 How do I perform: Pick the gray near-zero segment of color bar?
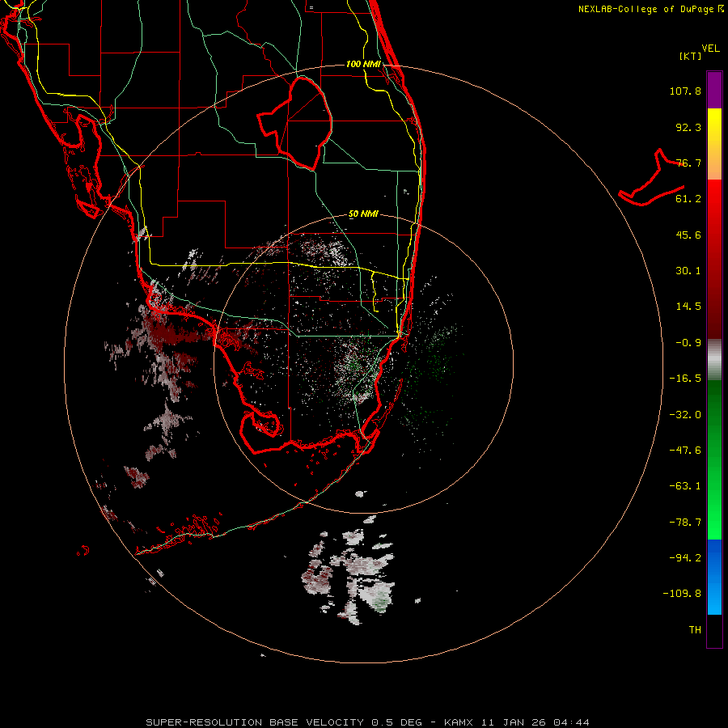coord(714,360)
